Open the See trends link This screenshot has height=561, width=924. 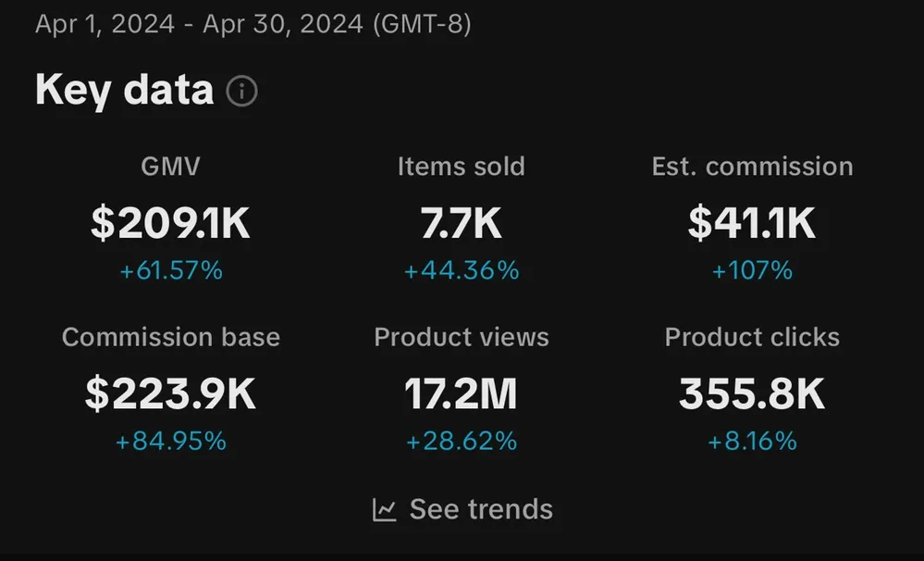pos(462,509)
